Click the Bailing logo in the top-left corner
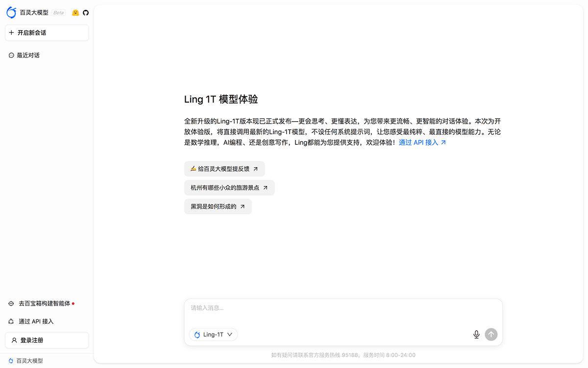The width and height of the screenshot is (588, 368). pos(11,12)
